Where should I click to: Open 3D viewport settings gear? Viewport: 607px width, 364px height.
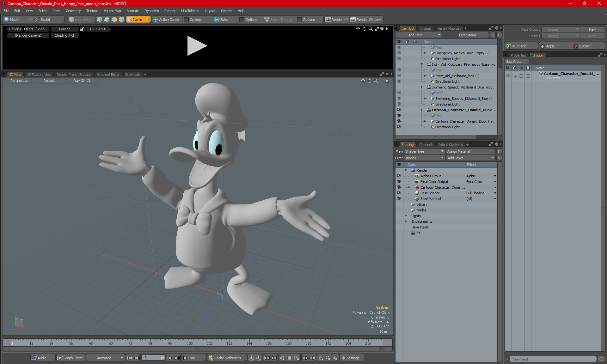tap(387, 81)
